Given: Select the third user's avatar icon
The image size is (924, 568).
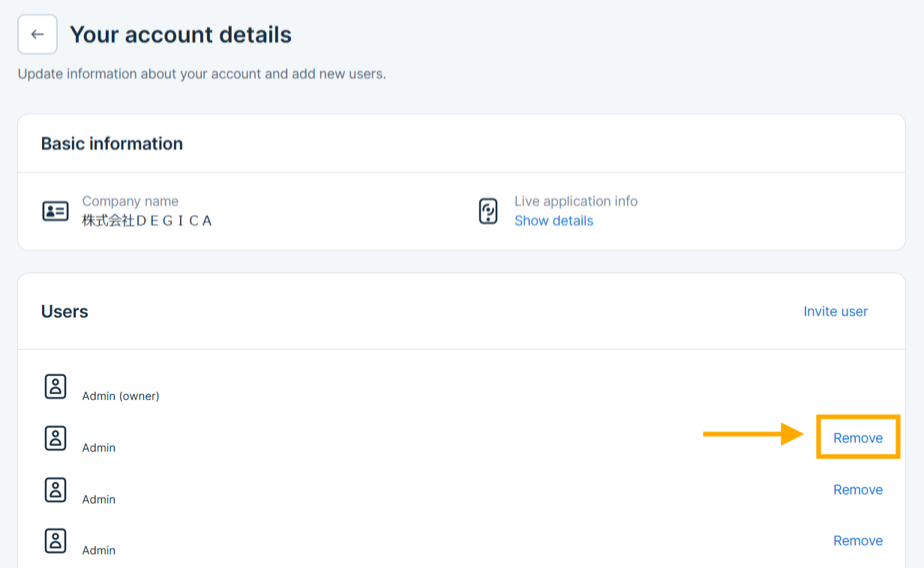Looking at the screenshot, I should [x=55, y=490].
